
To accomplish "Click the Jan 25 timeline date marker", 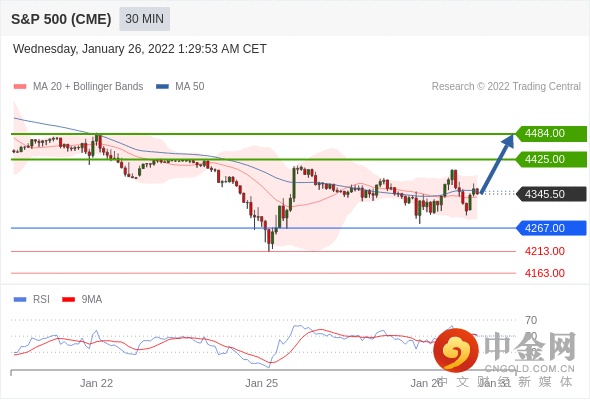I will point(262,383).
